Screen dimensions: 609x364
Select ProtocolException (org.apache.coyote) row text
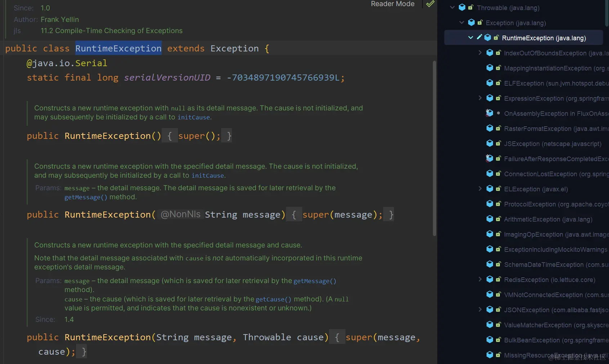(556, 204)
